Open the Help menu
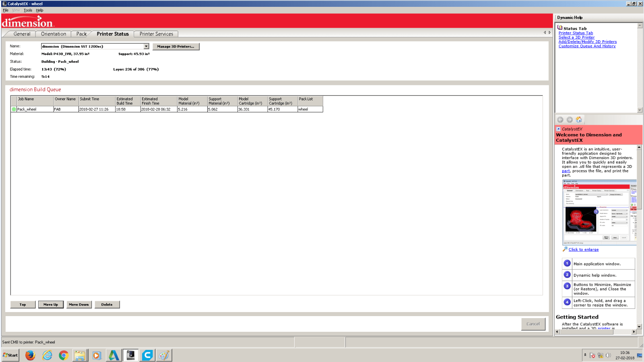The width and height of the screenshot is (644, 362). coord(39,10)
